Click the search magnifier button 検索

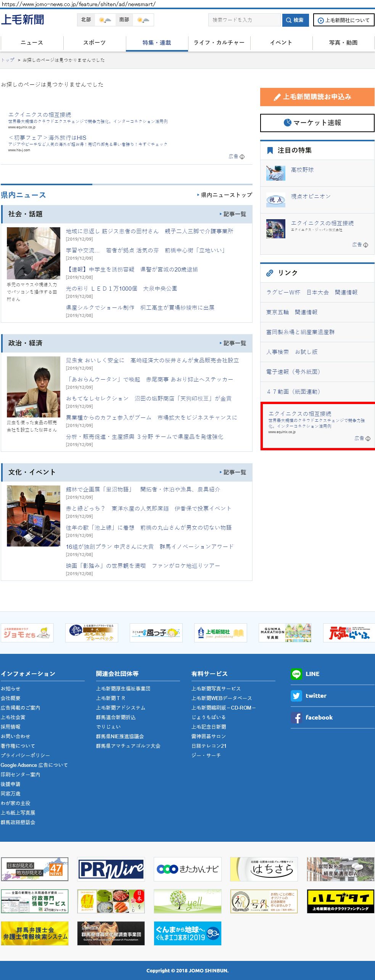295,20
